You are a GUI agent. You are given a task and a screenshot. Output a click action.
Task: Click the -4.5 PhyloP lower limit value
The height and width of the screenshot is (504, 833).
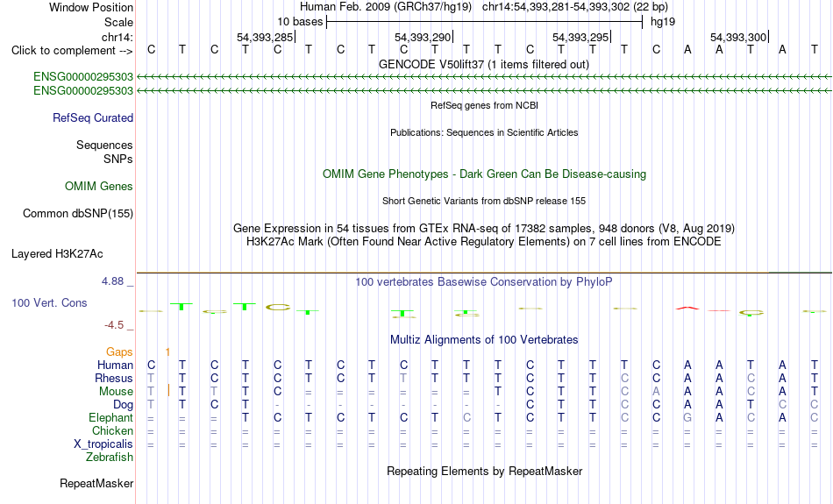[x=114, y=324]
